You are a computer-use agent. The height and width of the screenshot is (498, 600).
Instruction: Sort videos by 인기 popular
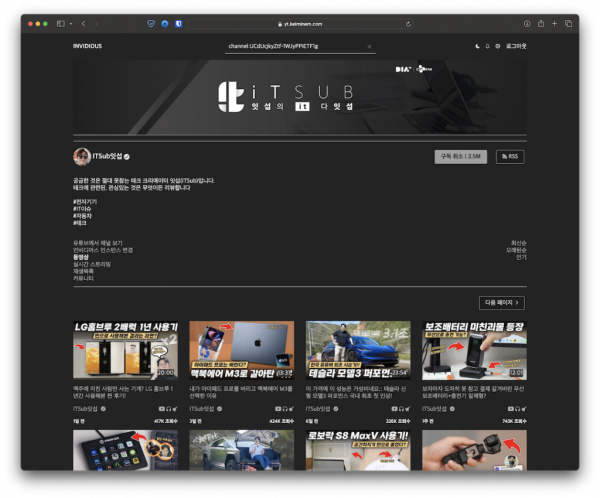click(520, 257)
